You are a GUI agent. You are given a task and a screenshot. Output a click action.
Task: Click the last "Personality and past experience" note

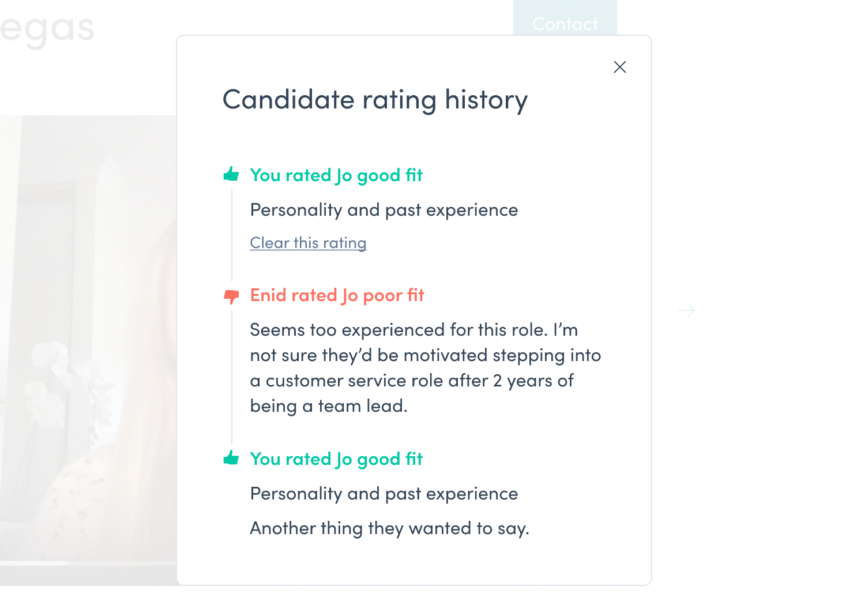[x=384, y=494]
